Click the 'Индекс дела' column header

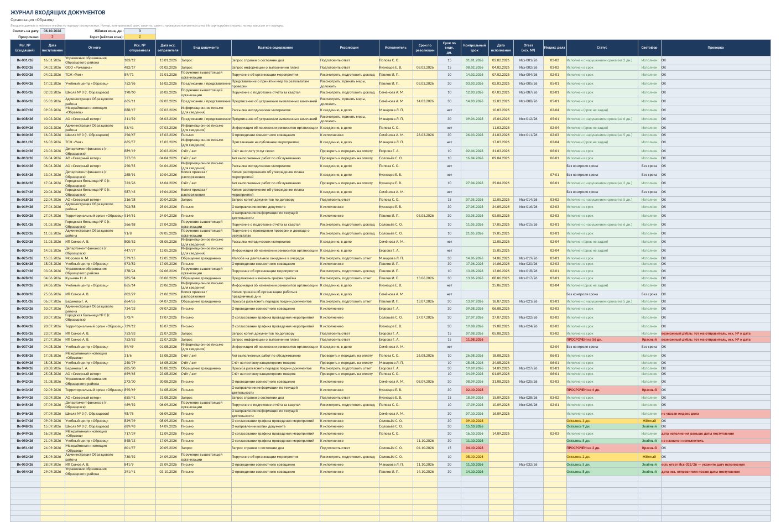[x=555, y=48]
